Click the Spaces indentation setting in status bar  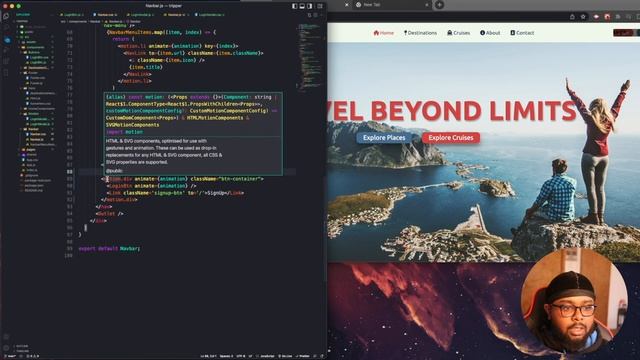227,356
